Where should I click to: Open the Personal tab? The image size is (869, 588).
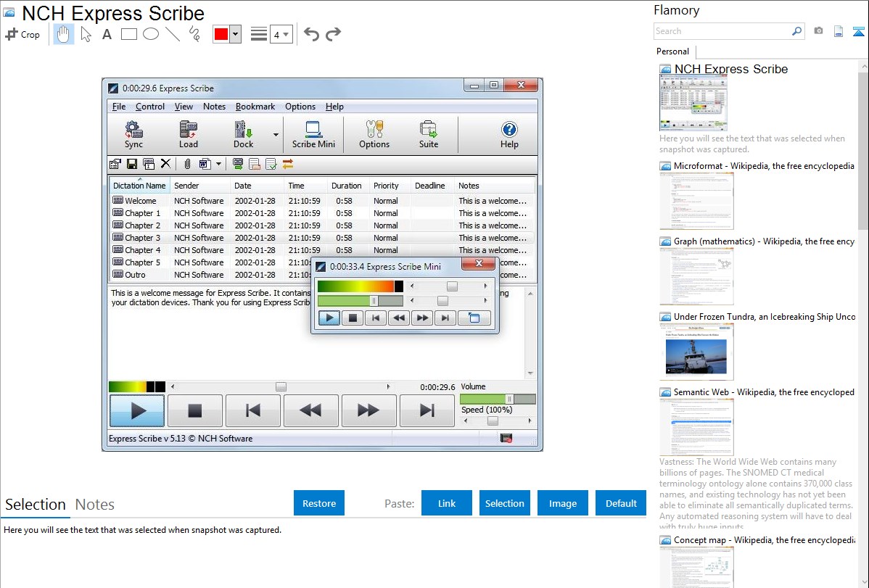(x=672, y=51)
